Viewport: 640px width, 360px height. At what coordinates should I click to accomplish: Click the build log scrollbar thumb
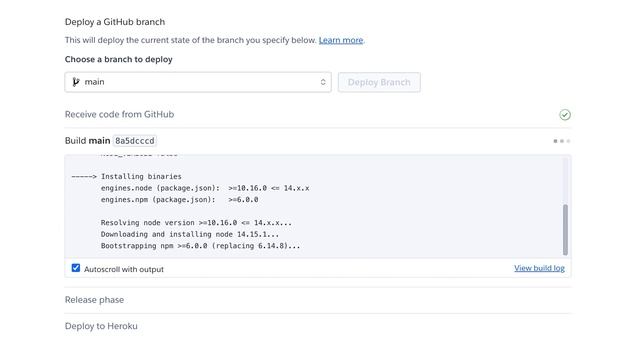tap(565, 229)
